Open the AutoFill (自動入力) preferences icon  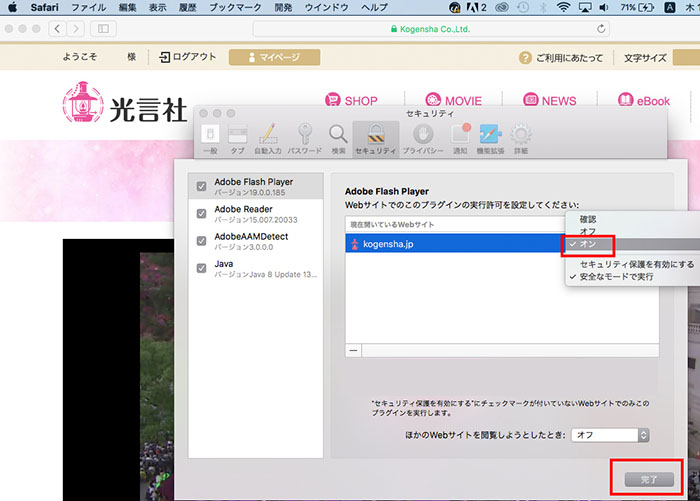(268, 139)
